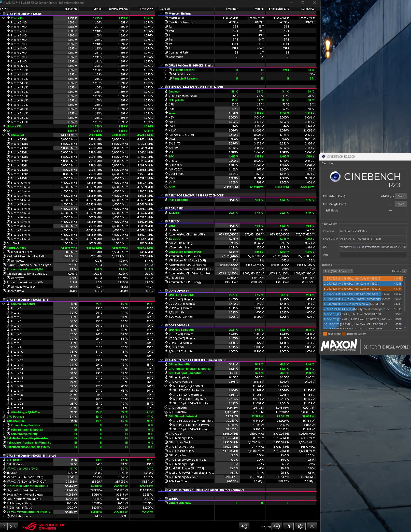411x532 pixels.
Task: Click the Uncore VID bolt icon
Action: pos(4,126)
